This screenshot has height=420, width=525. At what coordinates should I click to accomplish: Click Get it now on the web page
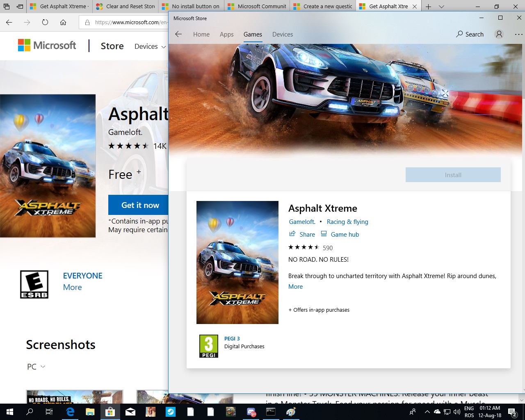coord(138,205)
